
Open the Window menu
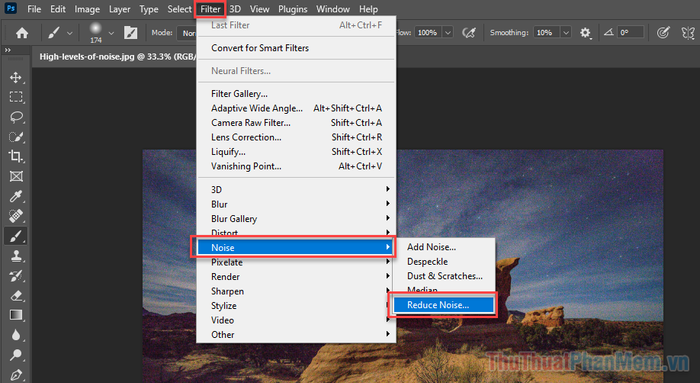click(x=333, y=9)
